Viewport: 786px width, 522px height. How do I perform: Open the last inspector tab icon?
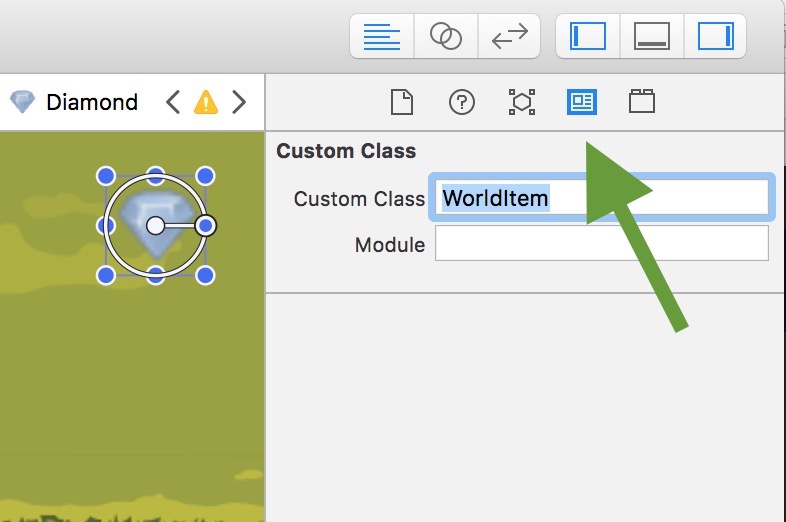click(x=641, y=101)
